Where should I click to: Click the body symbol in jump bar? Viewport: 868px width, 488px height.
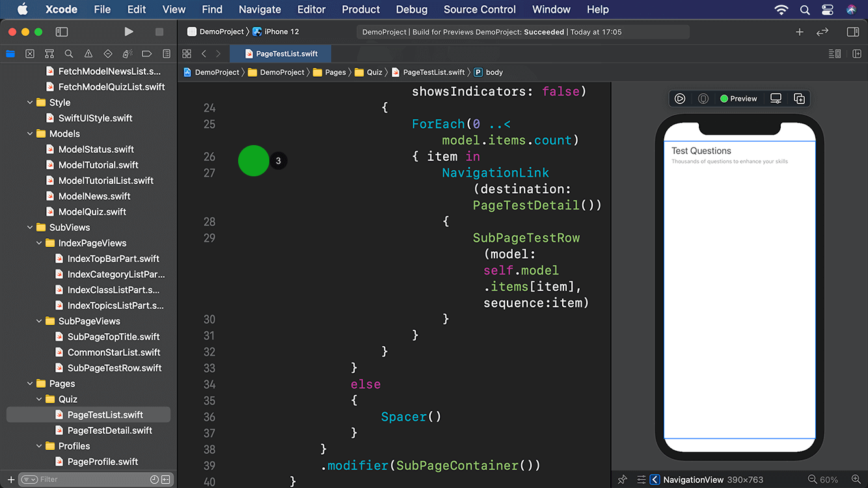(489, 72)
